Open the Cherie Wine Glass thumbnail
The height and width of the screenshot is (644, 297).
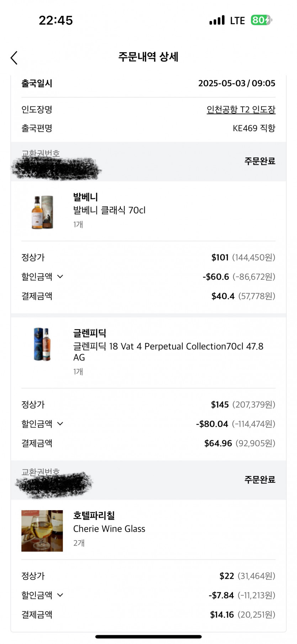point(42,531)
